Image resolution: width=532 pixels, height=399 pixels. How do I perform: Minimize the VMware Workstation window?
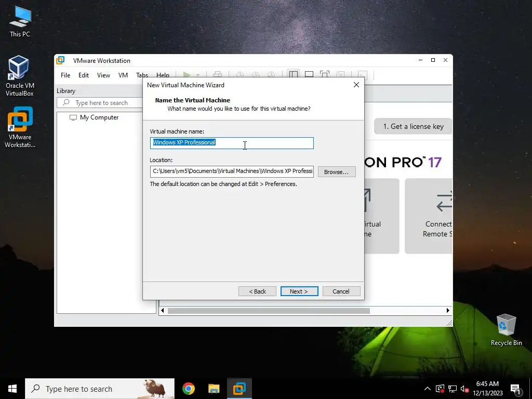(420, 60)
